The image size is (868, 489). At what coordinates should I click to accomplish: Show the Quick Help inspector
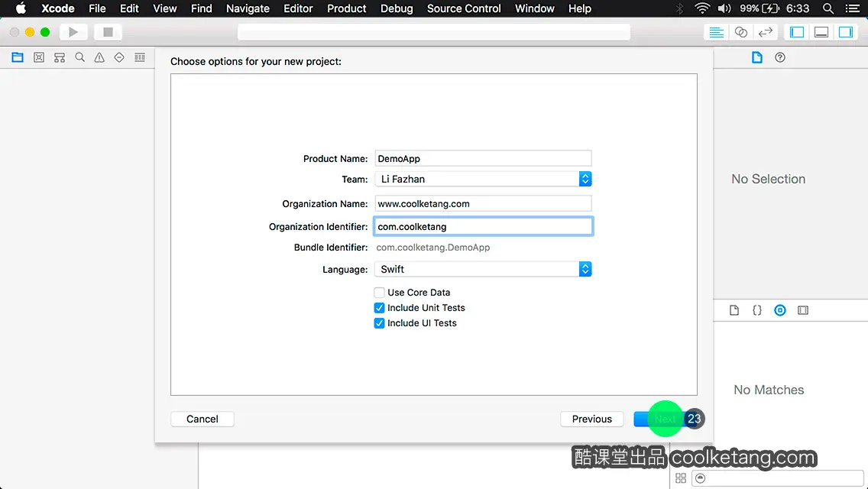point(780,57)
